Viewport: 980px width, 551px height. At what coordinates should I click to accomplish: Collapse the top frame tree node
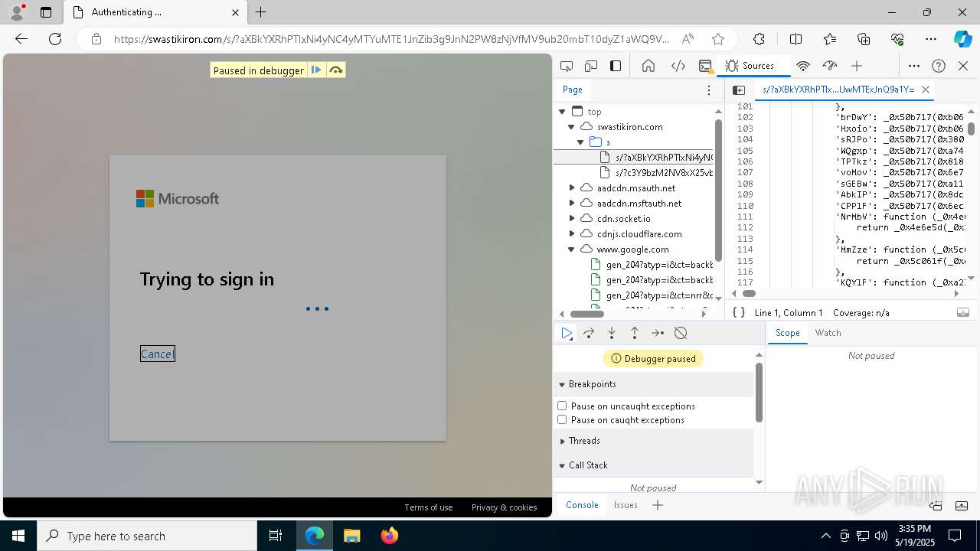[x=562, y=112]
